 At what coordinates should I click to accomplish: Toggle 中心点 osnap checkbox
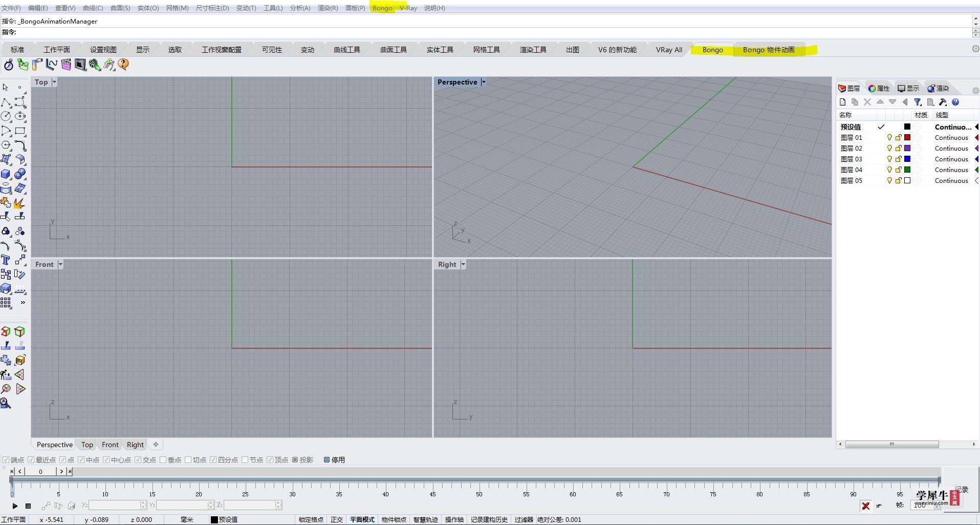(x=106, y=460)
